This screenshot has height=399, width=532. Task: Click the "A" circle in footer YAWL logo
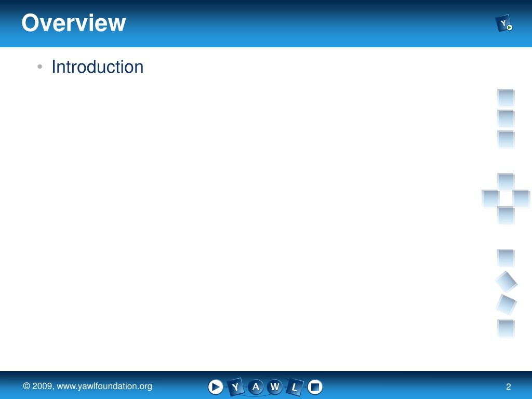[x=256, y=387]
